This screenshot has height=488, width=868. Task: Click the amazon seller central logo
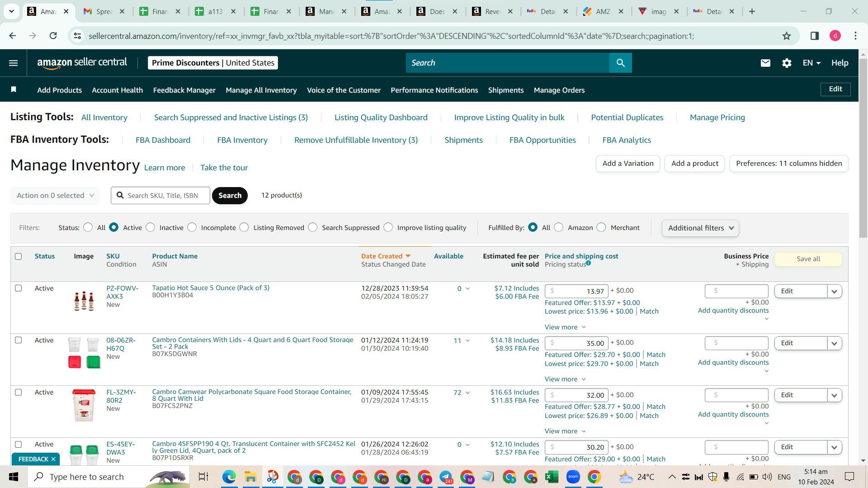(82, 63)
